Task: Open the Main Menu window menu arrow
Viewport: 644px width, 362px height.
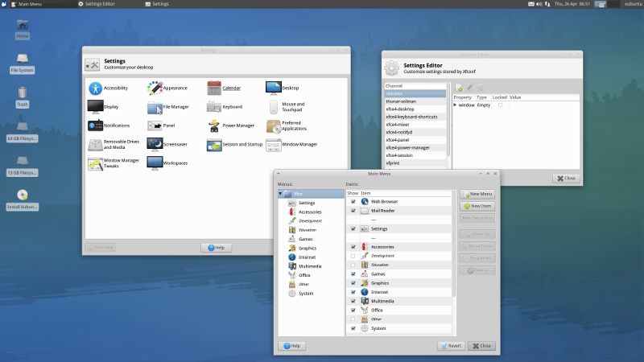Action: pos(279,174)
